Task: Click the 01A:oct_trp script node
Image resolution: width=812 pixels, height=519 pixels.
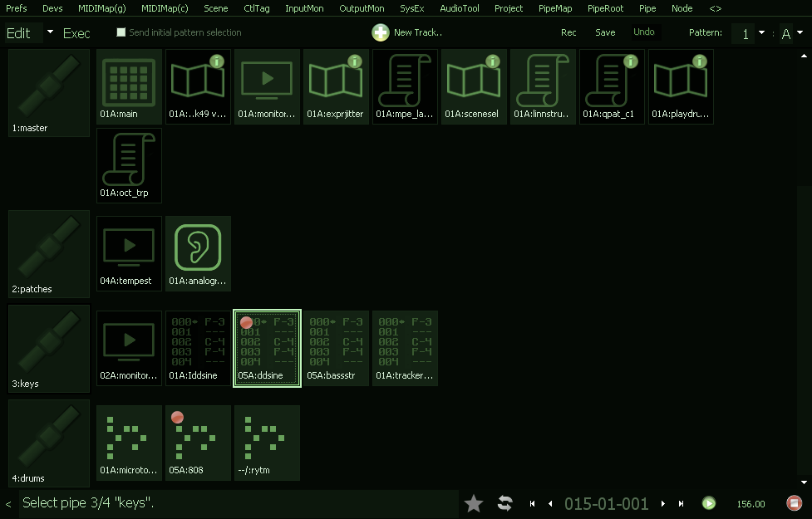Action: click(129, 165)
